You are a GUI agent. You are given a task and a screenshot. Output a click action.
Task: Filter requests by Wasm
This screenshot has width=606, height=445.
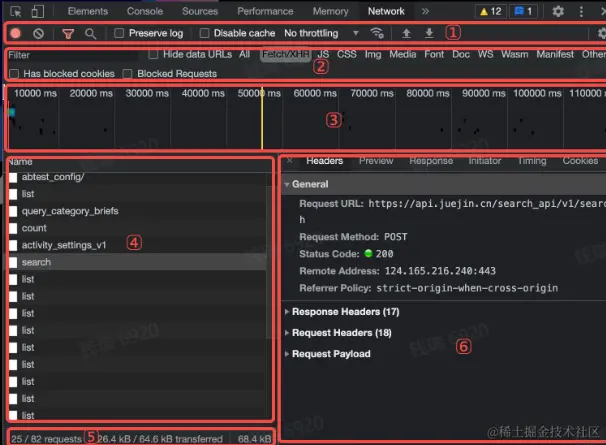[x=515, y=54]
